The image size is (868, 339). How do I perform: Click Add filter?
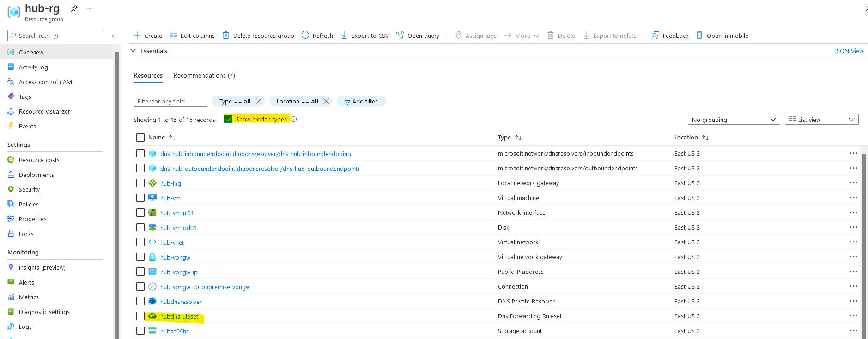pos(361,101)
